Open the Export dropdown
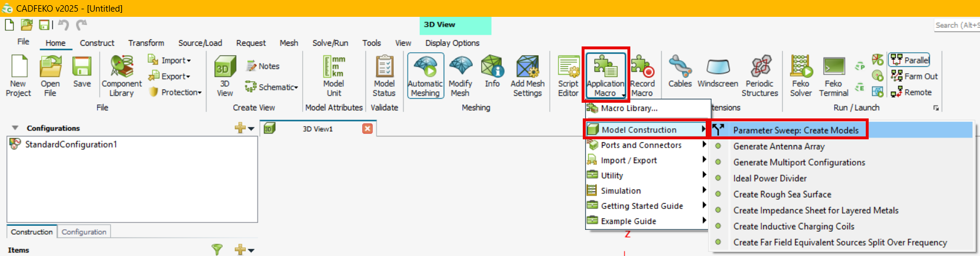Image resolution: width=980 pixels, height=256 pixels. click(169, 76)
